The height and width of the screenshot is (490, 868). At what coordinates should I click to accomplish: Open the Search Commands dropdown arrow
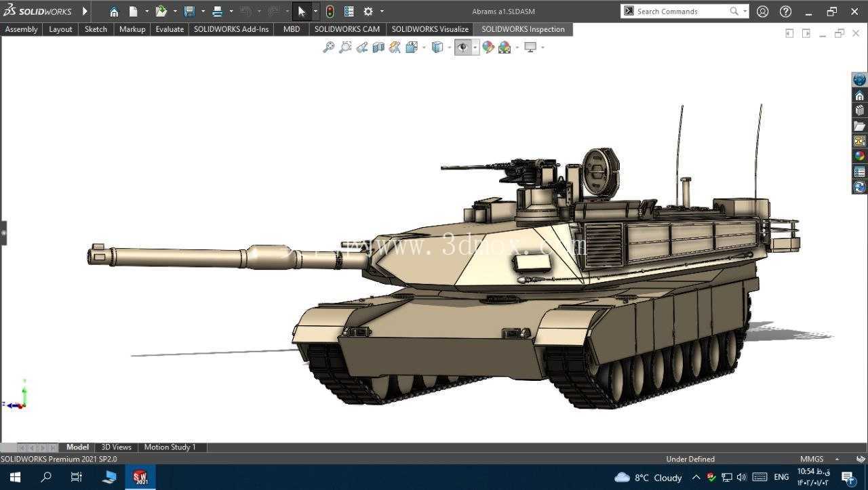pos(745,12)
